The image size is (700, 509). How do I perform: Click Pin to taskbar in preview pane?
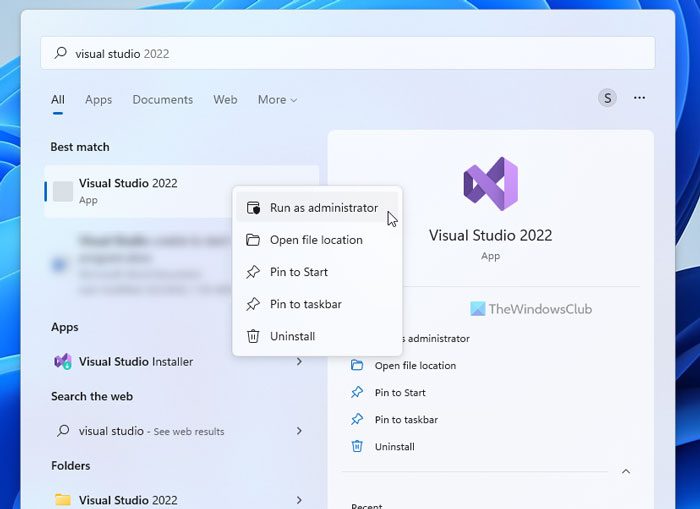pyautogui.click(x=406, y=420)
